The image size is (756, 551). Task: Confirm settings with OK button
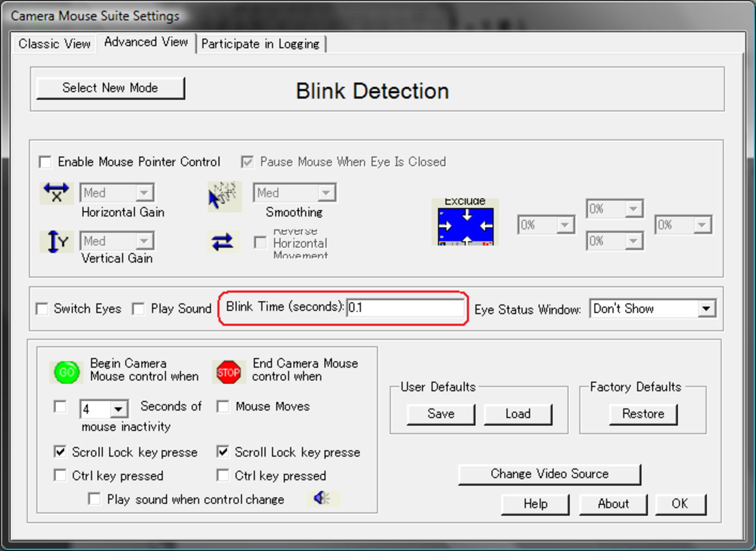(680, 504)
